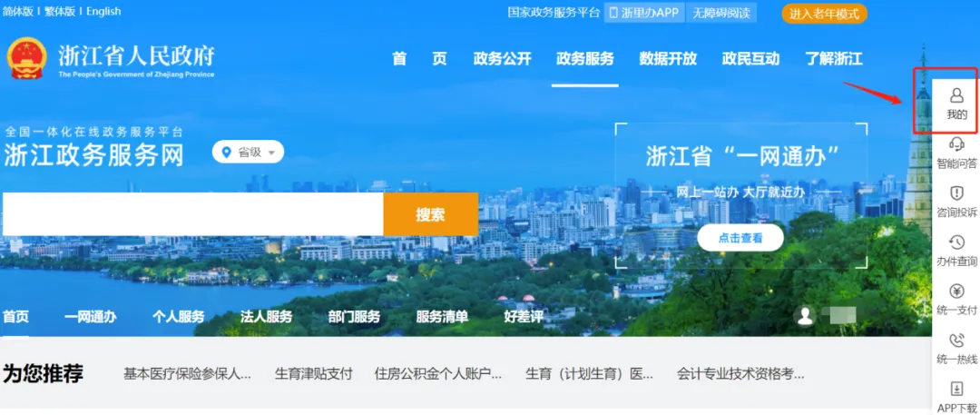Open 统一支付 yen icon in sidebar

(956, 291)
